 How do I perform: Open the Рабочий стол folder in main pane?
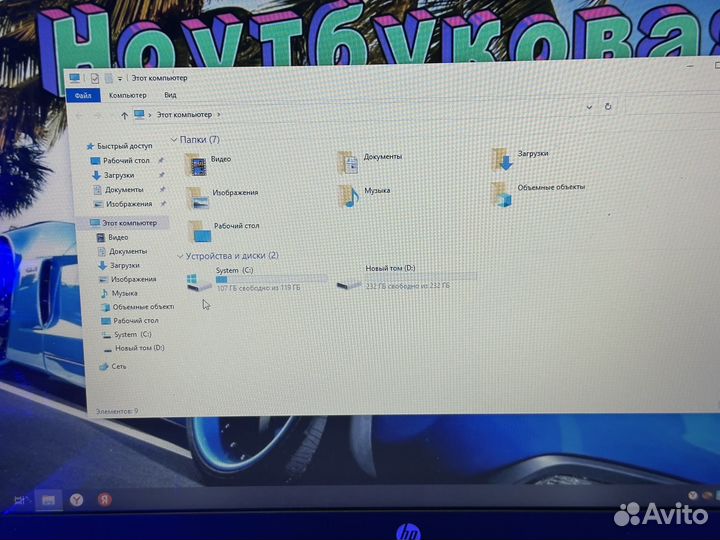[224, 231]
